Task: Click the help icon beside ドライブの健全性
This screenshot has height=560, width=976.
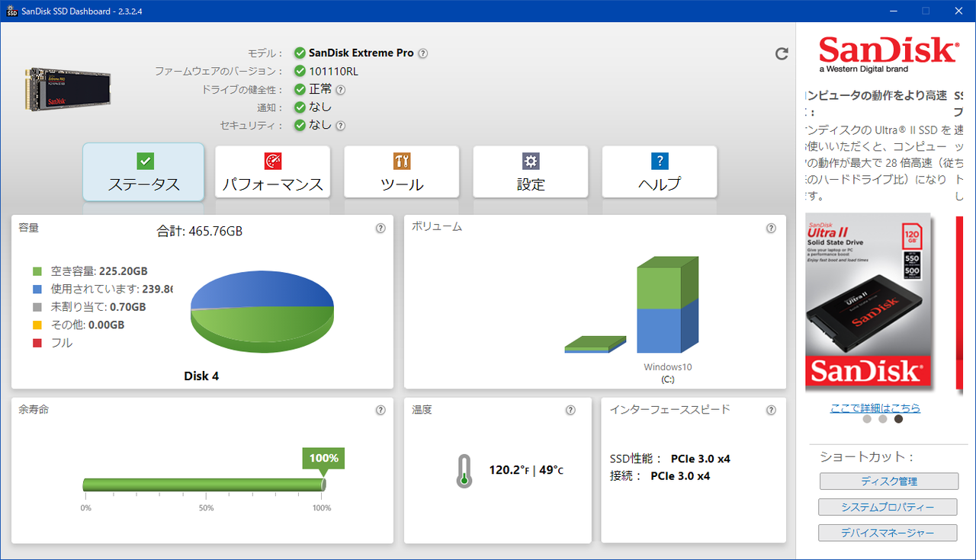Action: (x=341, y=90)
